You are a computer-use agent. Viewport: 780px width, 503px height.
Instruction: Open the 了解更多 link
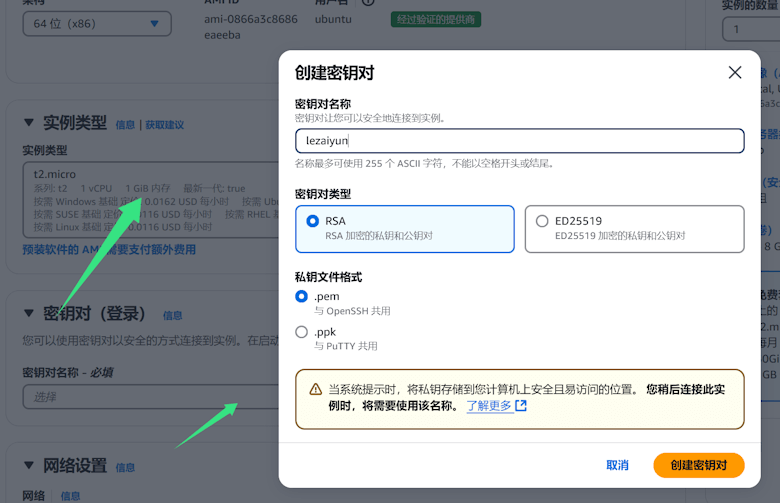point(489,406)
